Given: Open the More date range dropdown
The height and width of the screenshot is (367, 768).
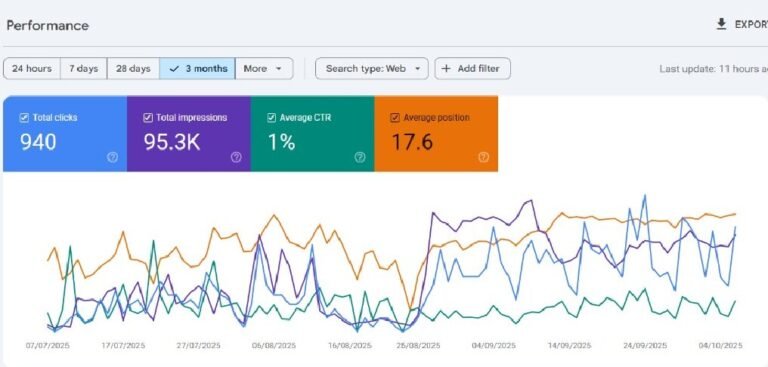Looking at the screenshot, I should click(x=264, y=69).
